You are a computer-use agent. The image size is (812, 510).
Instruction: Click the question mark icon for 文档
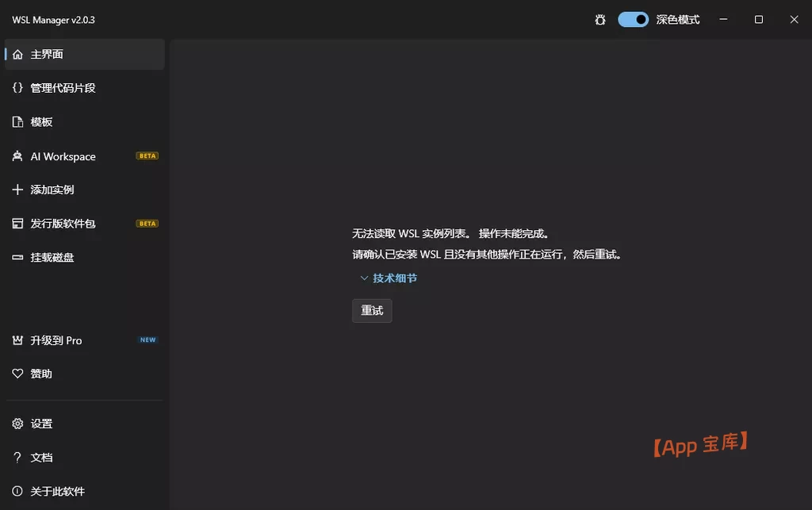(x=17, y=458)
